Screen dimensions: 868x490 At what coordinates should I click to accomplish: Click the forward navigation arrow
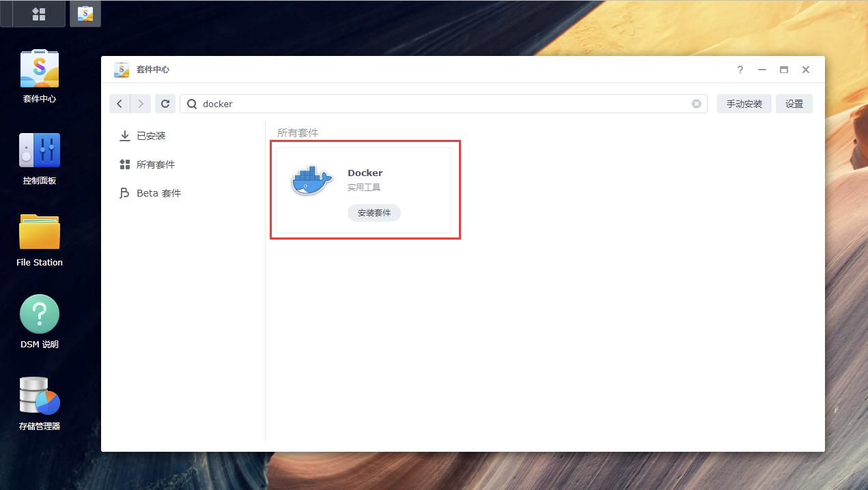(139, 103)
